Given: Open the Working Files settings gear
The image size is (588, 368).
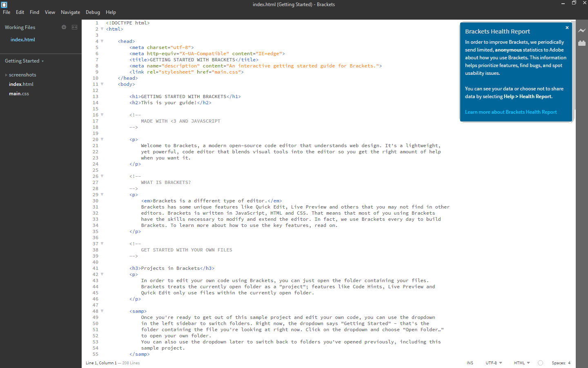Looking at the screenshot, I should pos(64,27).
